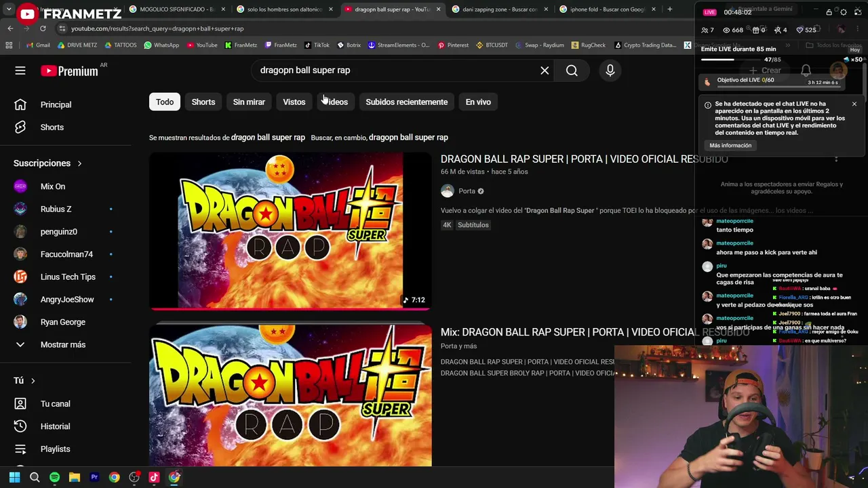Viewport: 868px width, 488px height.
Task: Open the Porta channel avatar
Action: click(447, 191)
